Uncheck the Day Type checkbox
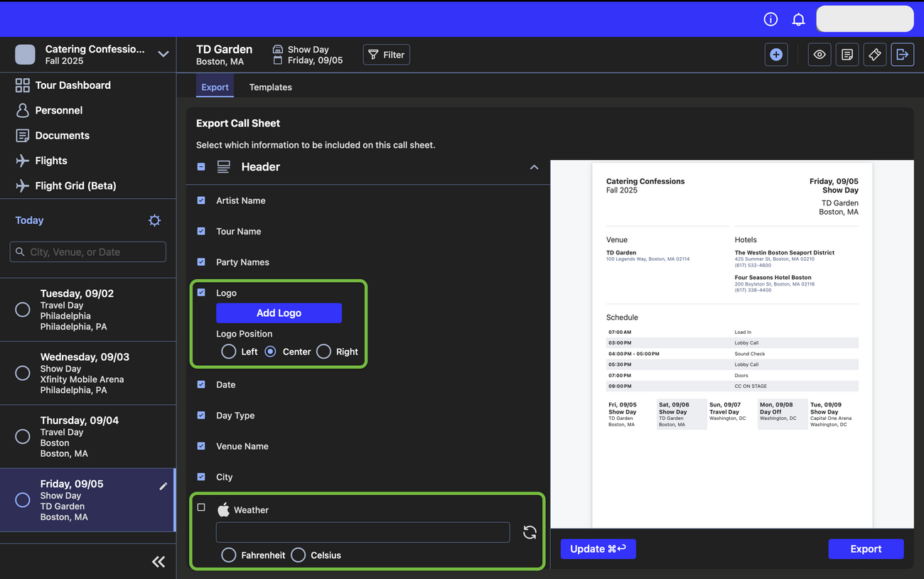 [x=201, y=415]
